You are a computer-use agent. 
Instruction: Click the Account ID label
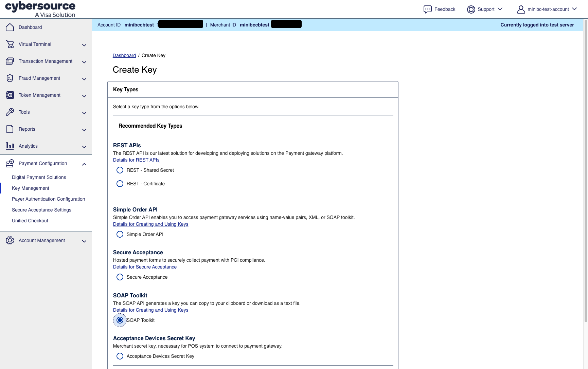click(x=109, y=25)
